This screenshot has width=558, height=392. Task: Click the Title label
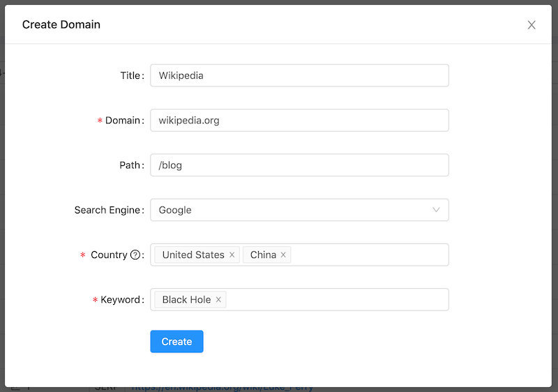[x=130, y=75]
